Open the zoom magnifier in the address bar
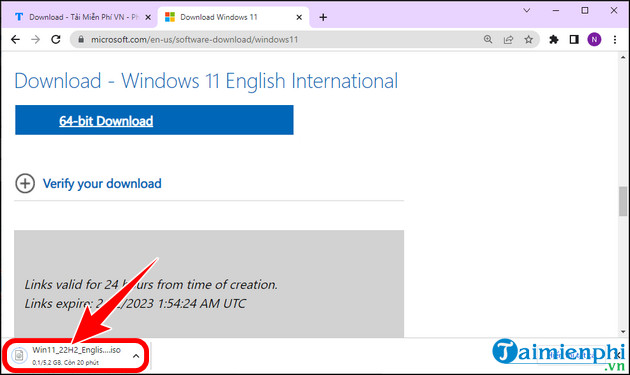The height and width of the screenshot is (375, 630). pos(488,39)
